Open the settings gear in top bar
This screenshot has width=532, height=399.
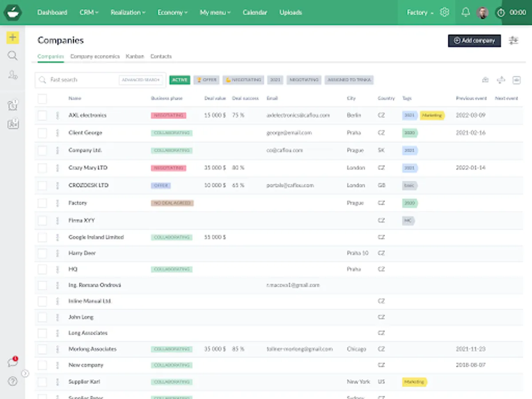[x=445, y=12]
